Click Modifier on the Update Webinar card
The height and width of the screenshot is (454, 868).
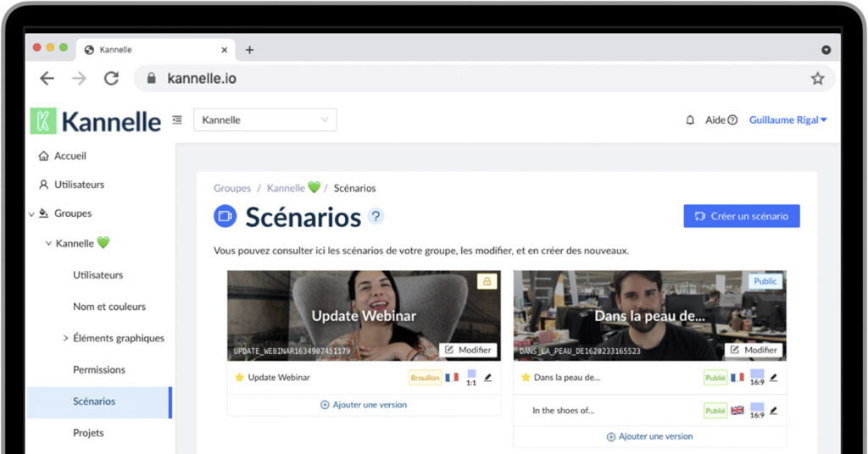click(x=467, y=350)
